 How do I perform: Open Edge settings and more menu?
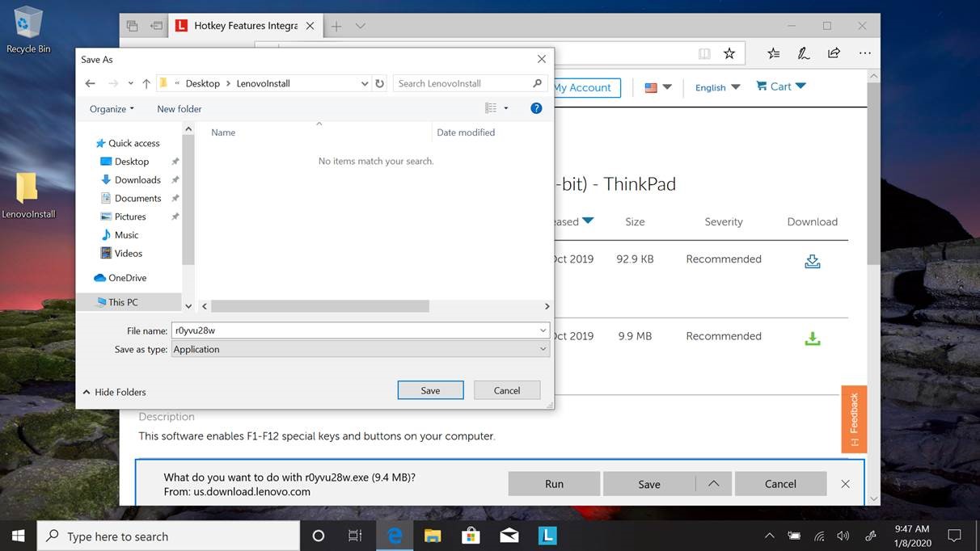(865, 53)
